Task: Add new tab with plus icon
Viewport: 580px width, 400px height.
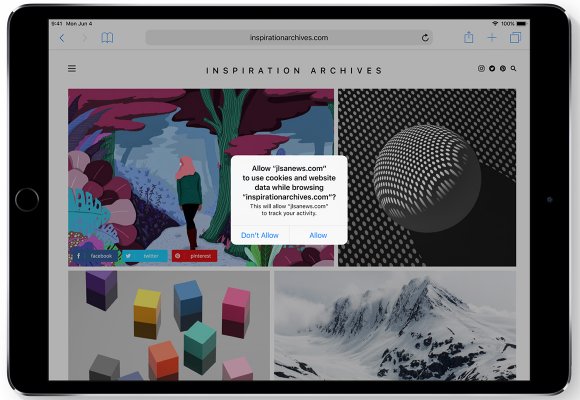Action: point(492,38)
